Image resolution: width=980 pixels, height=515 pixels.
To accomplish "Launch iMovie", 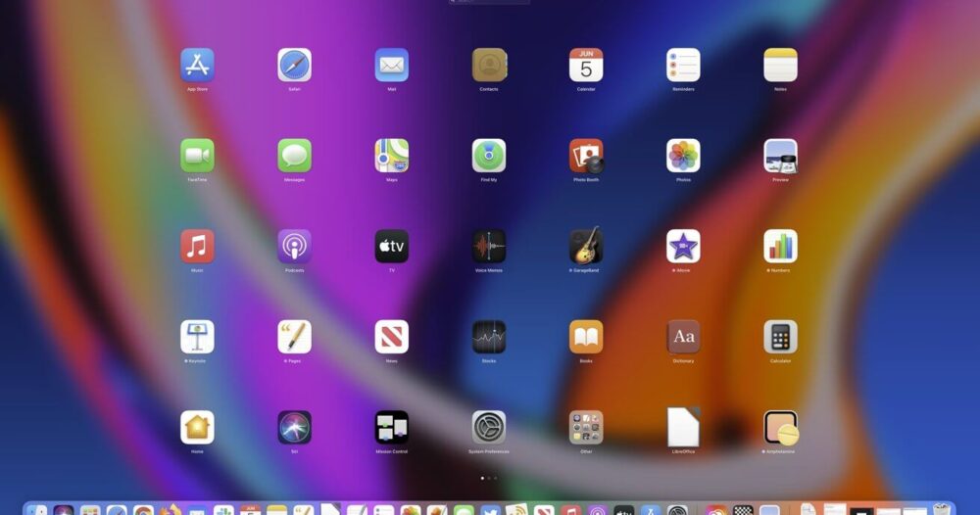I will (683, 246).
